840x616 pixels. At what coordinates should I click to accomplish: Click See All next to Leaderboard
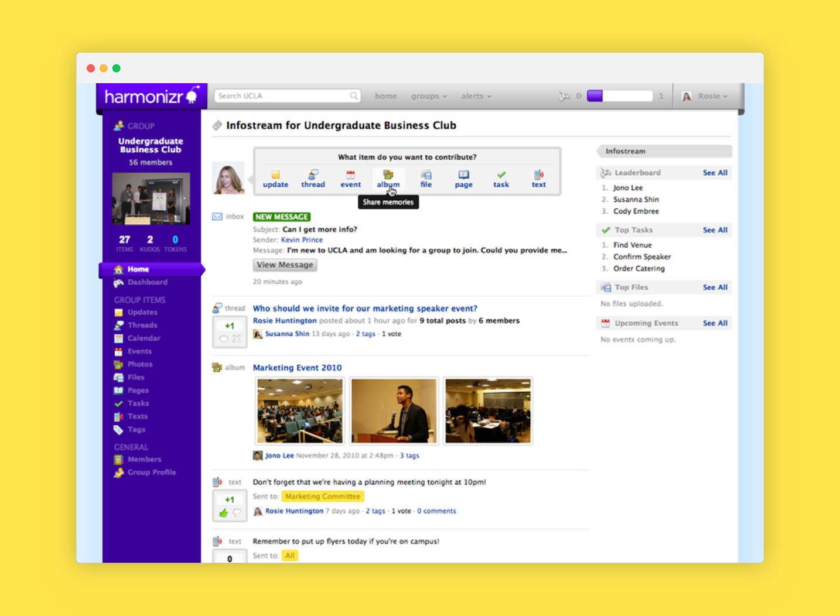pos(715,173)
